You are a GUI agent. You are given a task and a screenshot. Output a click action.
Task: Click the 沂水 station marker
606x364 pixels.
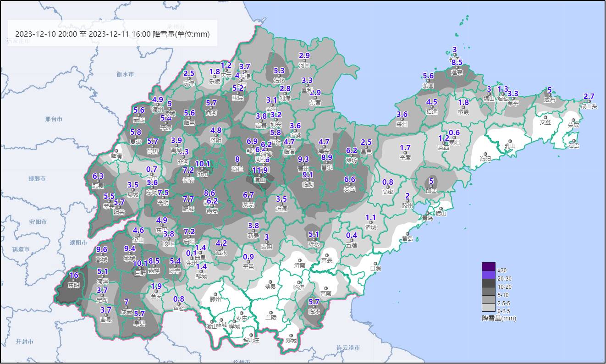[314, 239]
